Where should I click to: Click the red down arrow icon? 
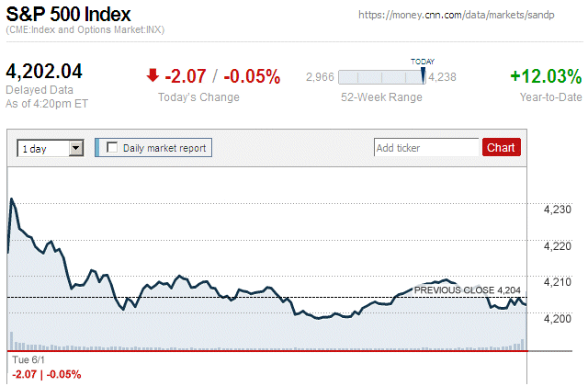[153, 75]
